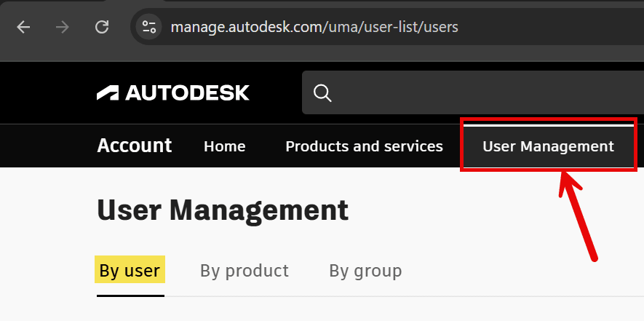Focus the Autodesk search field
This screenshot has width=644, height=321.
473,92
